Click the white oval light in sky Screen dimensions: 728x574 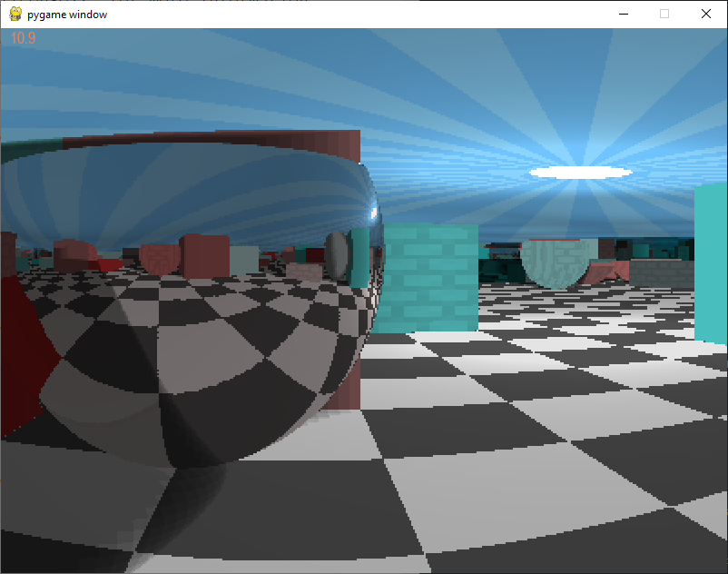(x=580, y=173)
